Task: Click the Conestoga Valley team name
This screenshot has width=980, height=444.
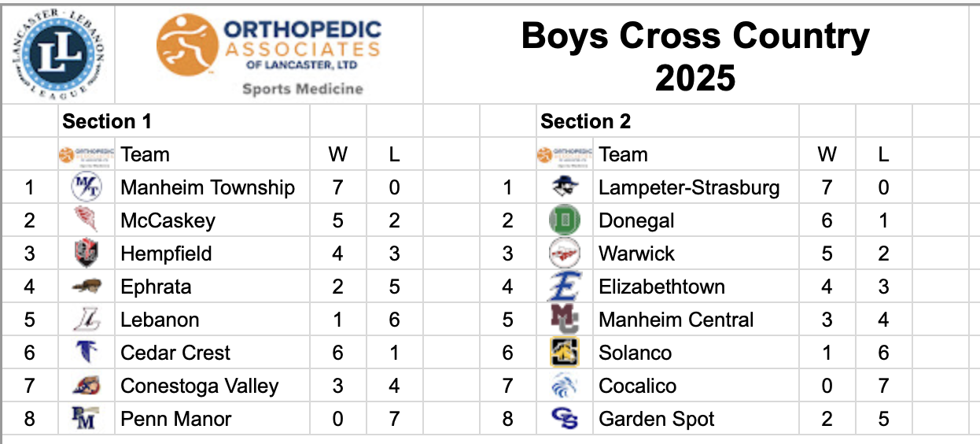Action: pyautogui.click(x=200, y=386)
